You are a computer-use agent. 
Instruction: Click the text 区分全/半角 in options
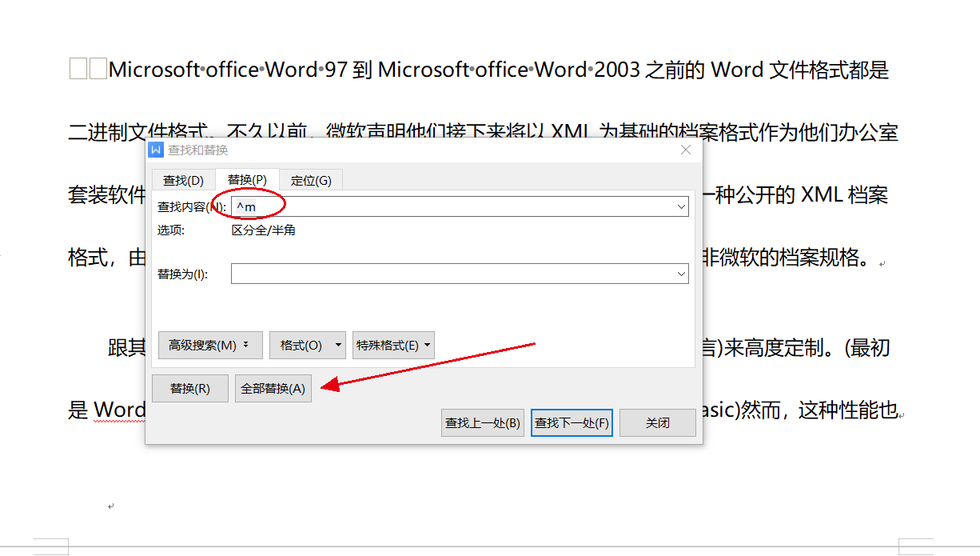tap(264, 230)
